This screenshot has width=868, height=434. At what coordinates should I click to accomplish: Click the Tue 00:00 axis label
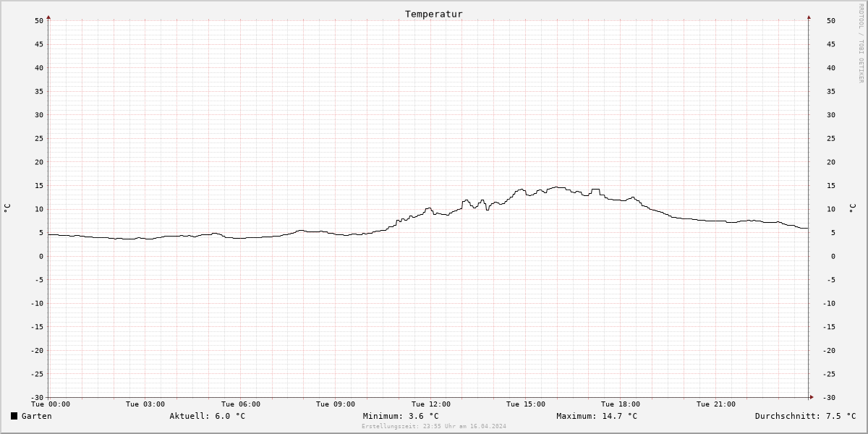[x=51, y=404]
